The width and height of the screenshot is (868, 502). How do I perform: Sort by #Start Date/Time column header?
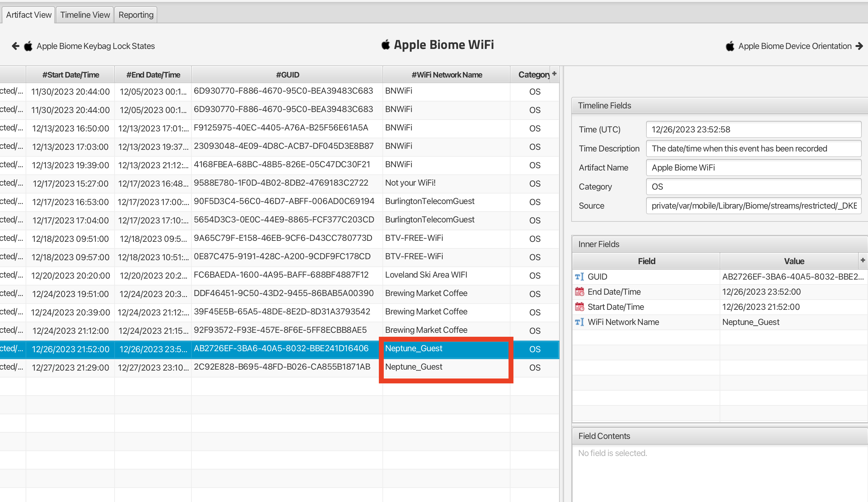point(71,75)
